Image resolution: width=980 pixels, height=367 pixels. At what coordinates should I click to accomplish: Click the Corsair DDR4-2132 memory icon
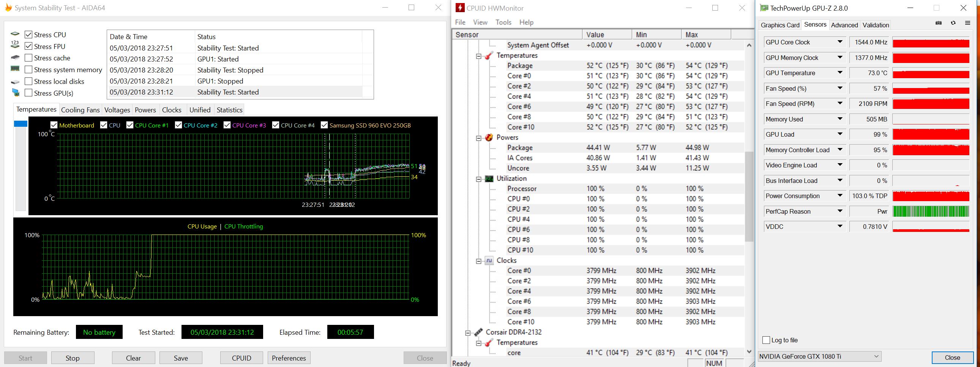click(478, 332)
